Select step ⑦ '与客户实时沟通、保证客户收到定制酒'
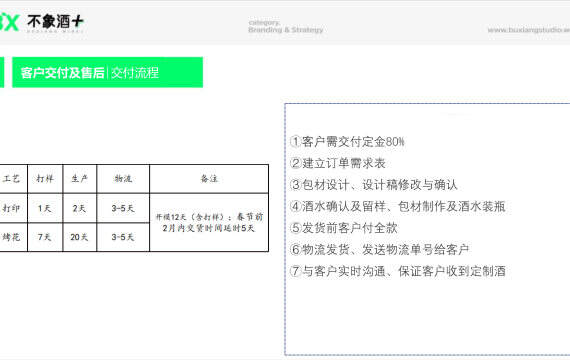The height and width of the screenshot is (360, 570). click(398, 271)
